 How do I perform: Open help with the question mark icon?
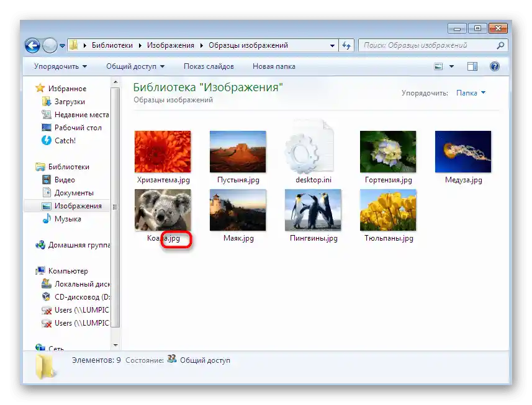pyautogui.click(x=494, y=66)
